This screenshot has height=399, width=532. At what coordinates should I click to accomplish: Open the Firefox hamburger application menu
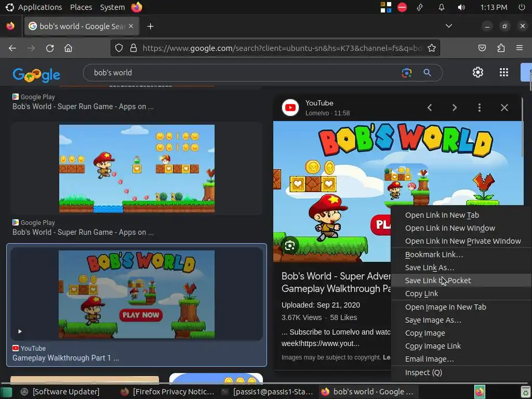[x=519, y=48]
